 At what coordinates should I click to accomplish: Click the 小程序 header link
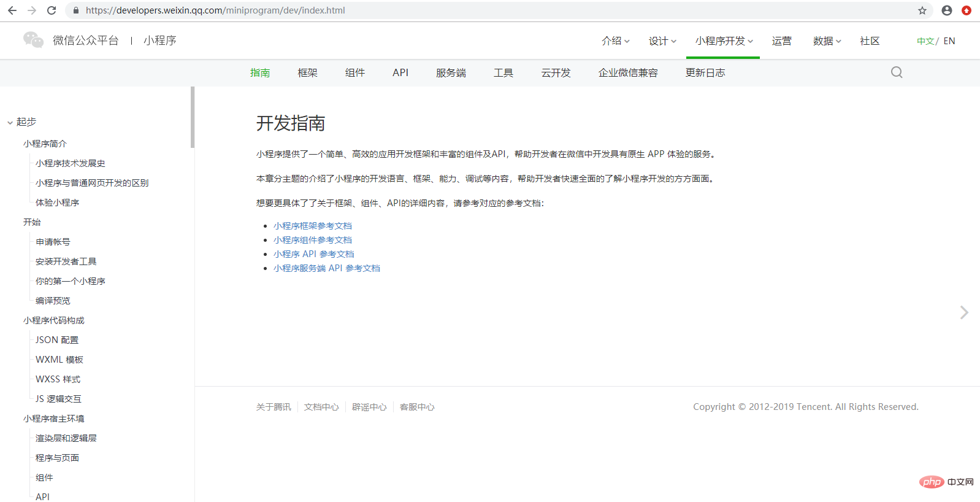160,40
